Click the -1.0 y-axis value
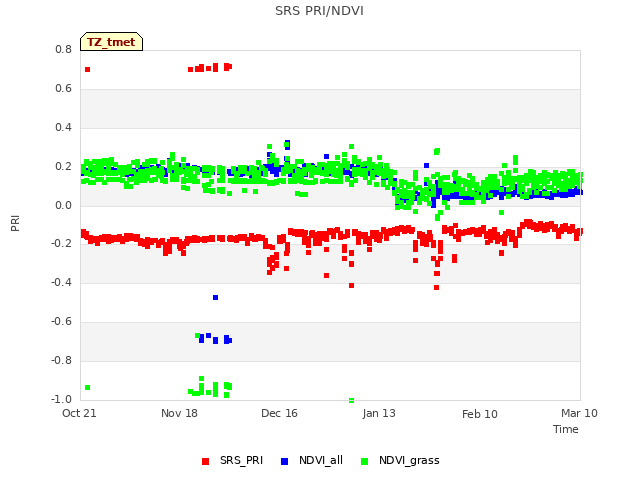640x480 pixels. [x=61, y=399]
